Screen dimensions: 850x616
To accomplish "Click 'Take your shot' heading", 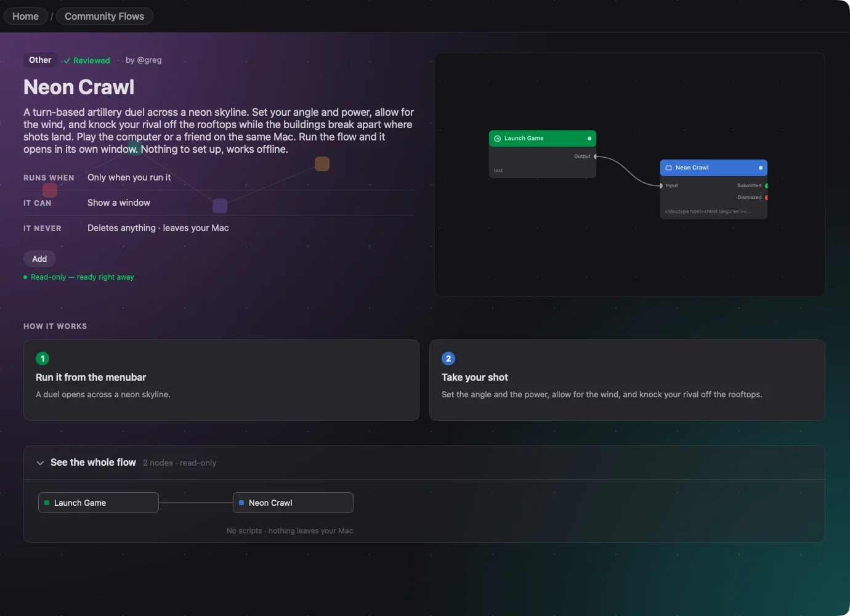I will [475, 377].
